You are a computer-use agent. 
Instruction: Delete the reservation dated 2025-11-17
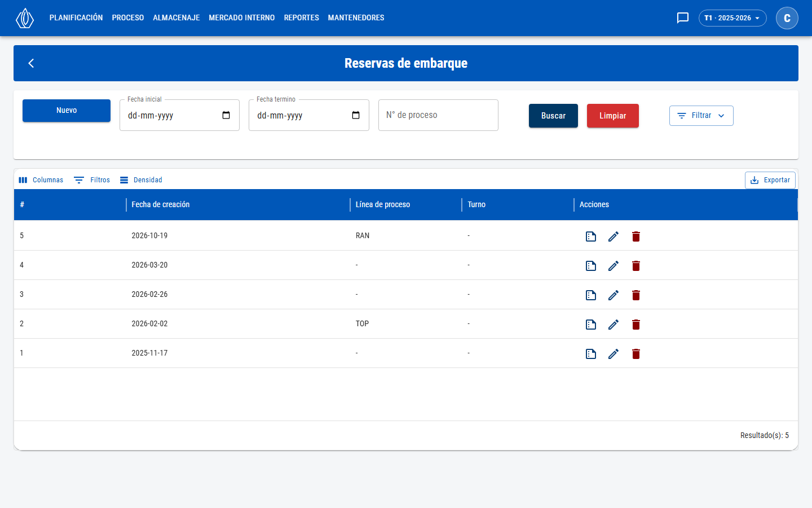click(x=636, y=354)
